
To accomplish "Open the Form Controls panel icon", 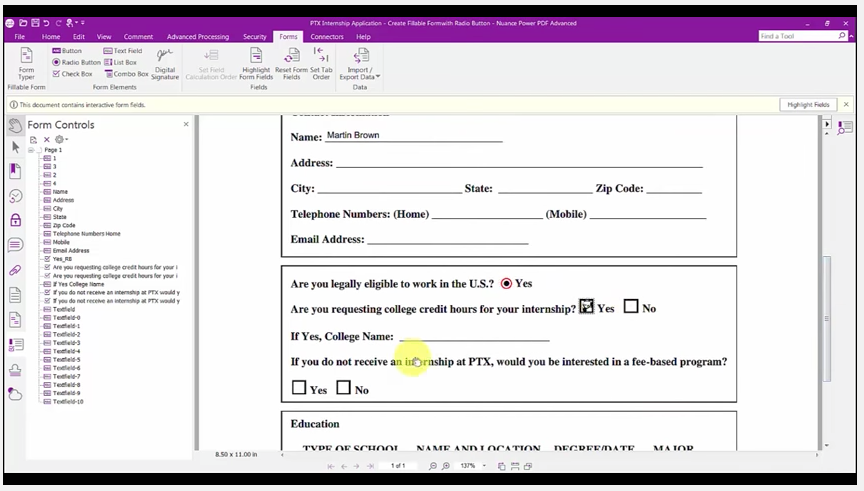I will point(15,345).
